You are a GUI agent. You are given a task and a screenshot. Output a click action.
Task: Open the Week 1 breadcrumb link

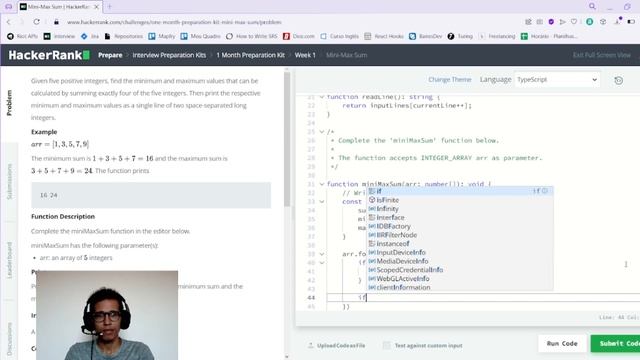point(305,55)
